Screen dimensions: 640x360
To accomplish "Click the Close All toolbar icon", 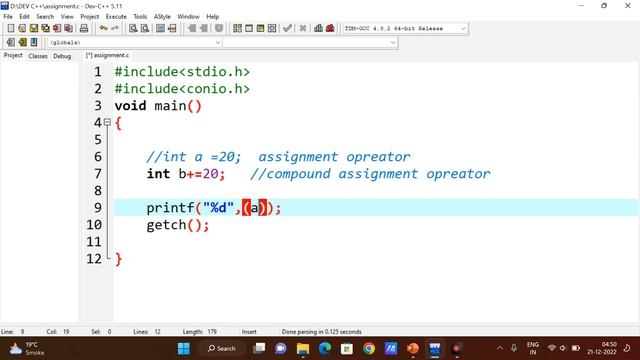I will click(x=69, y=28).
